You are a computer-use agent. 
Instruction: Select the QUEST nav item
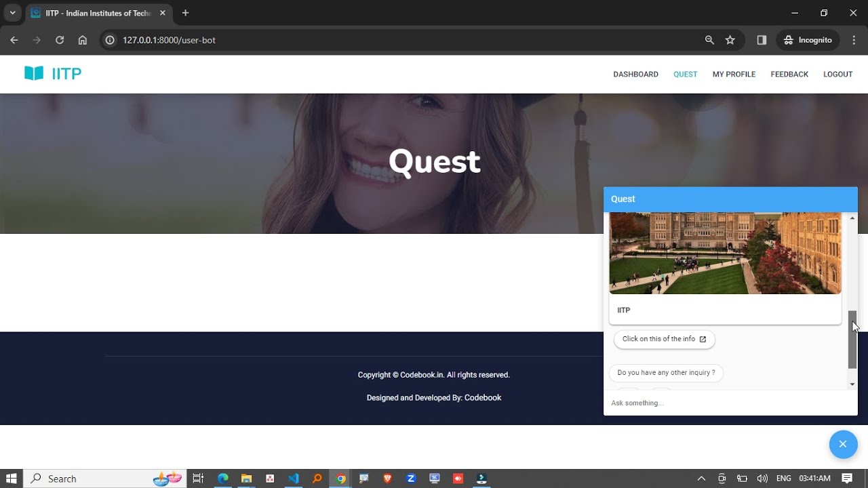[x=685, y=75]
